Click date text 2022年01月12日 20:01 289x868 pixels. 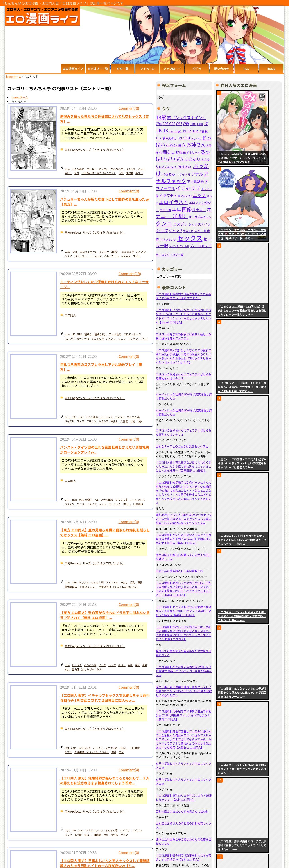[x=78, y=687]
